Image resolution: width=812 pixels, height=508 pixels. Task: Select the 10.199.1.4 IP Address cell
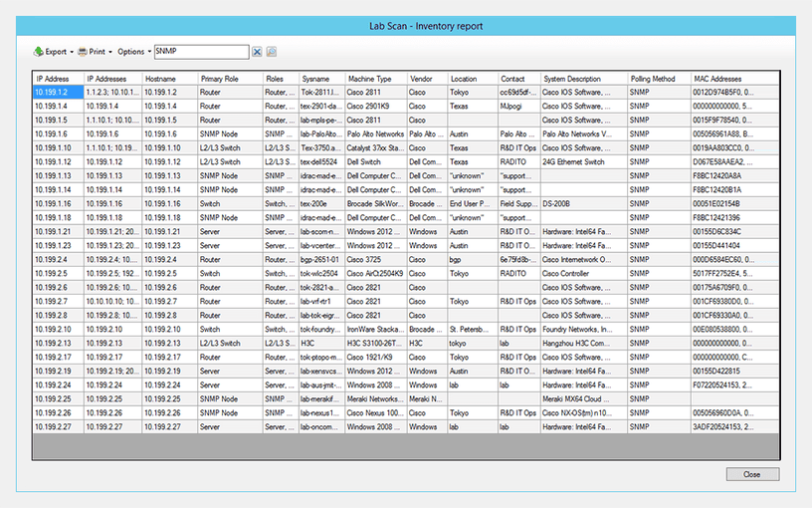(59, 107)
